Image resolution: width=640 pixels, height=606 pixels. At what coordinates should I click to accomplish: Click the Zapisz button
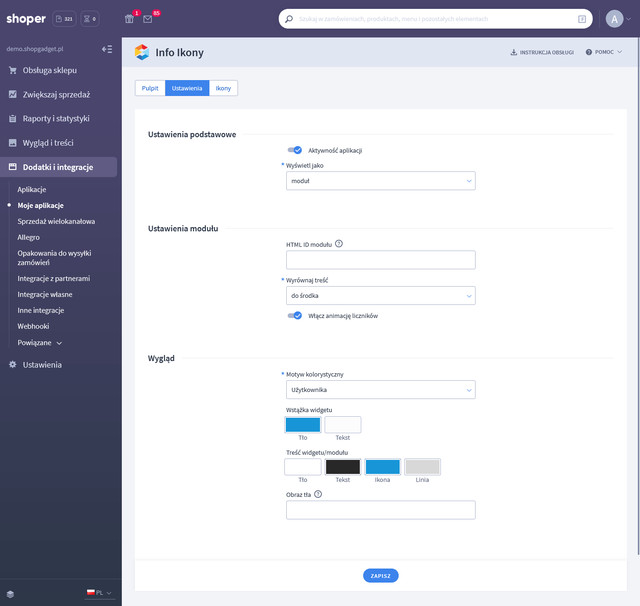(x=380, y=576)
